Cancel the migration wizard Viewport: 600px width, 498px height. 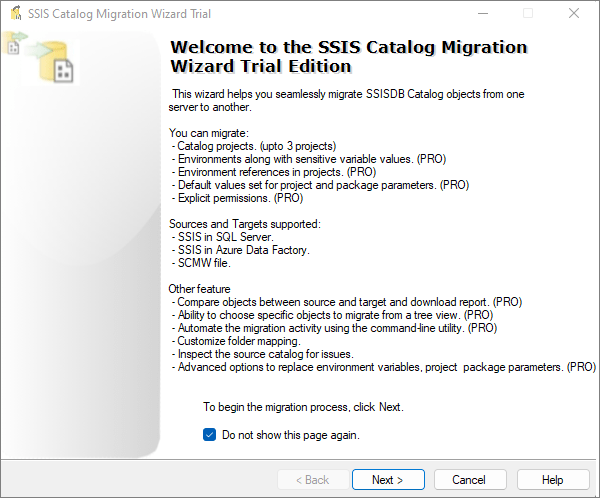(x=470, y=480)
